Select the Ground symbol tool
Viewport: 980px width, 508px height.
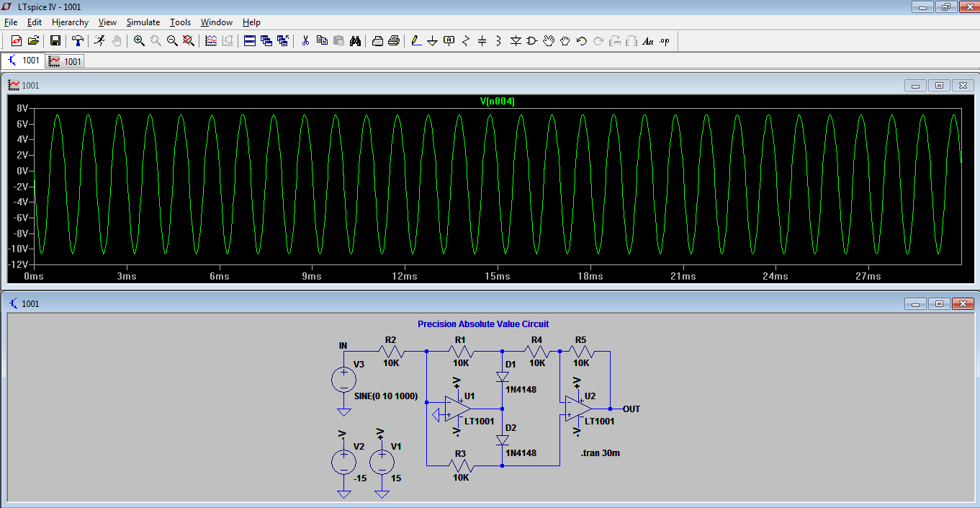(x=432, y=41)
